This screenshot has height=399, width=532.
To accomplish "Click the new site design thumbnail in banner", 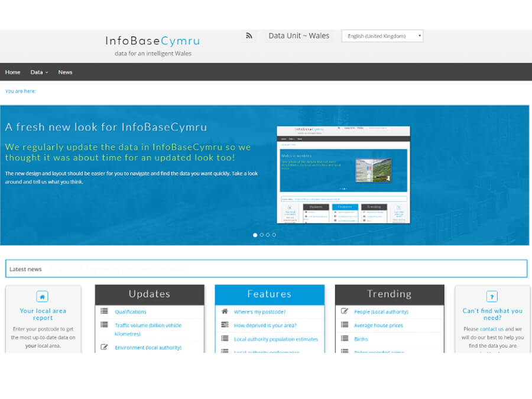I will pos(343,175).
